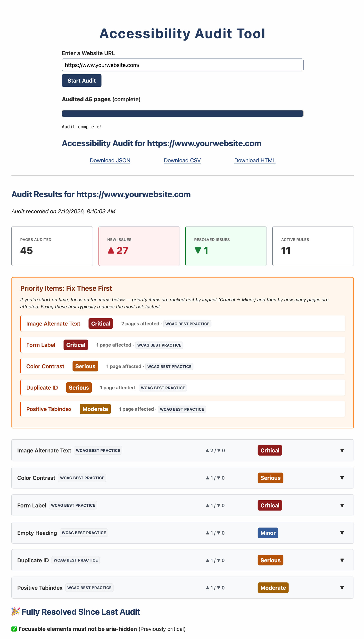Download the JSON report
This screenshot has width=364, height=639.
[x=110, y=160]
